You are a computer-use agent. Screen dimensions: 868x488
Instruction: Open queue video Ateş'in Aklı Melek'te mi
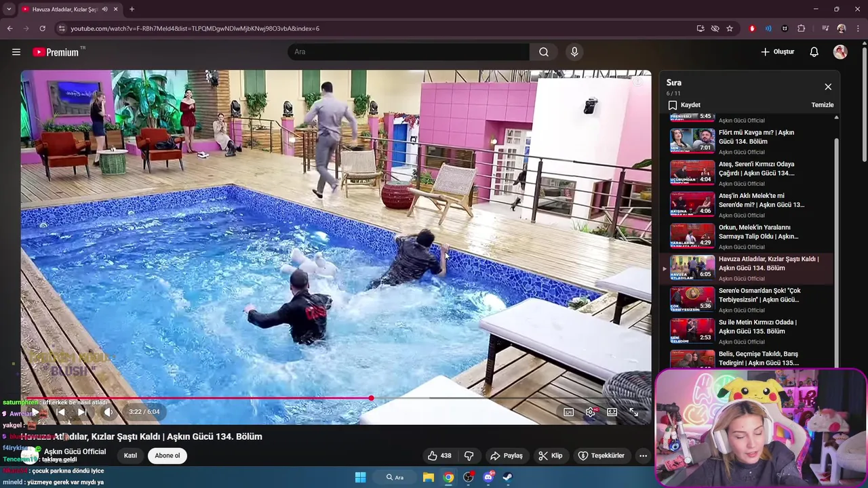(749, 205)
